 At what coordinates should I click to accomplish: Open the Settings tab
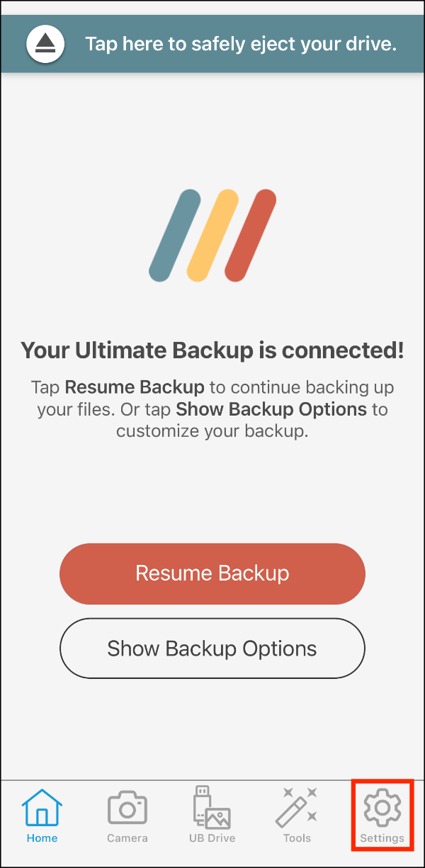pos(382,816)
